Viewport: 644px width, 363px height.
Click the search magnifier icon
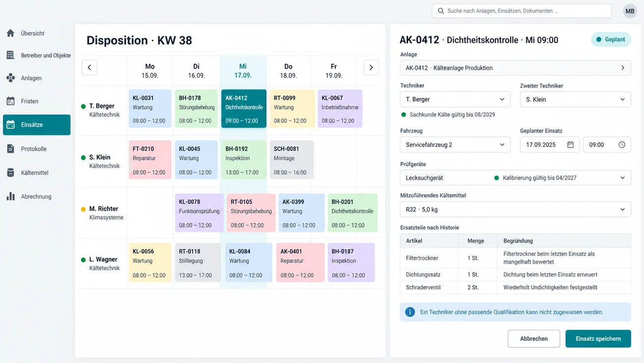(x=440, y=11)
